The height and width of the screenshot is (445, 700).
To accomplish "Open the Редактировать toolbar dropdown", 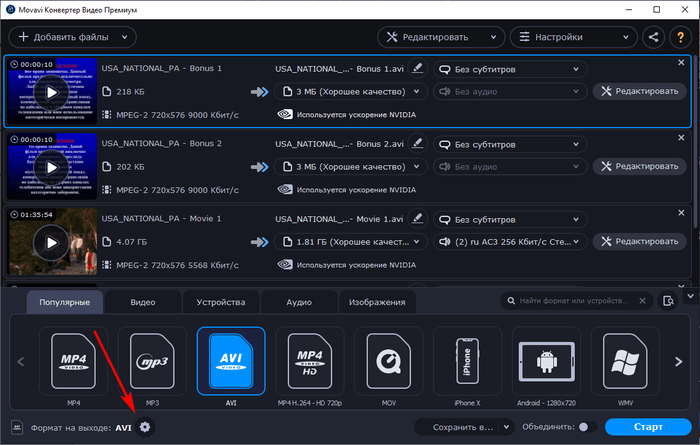I will pos(441,37).
